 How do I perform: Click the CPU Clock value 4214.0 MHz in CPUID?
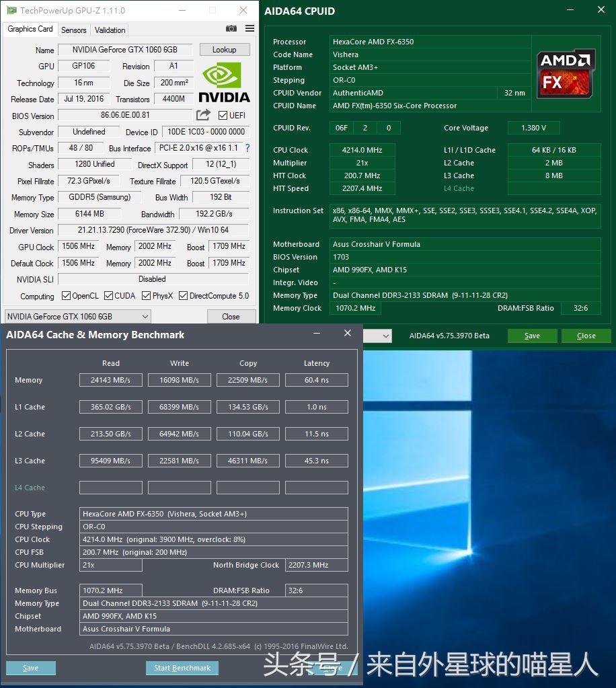[362, 150]
